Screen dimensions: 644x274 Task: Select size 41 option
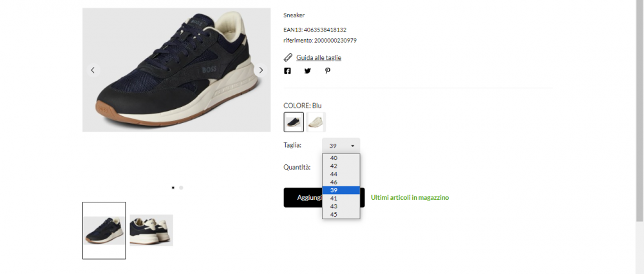[x=341, y=199]
